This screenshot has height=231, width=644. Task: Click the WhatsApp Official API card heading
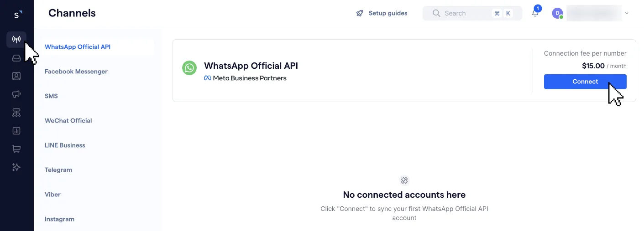[x=251, y=66]
